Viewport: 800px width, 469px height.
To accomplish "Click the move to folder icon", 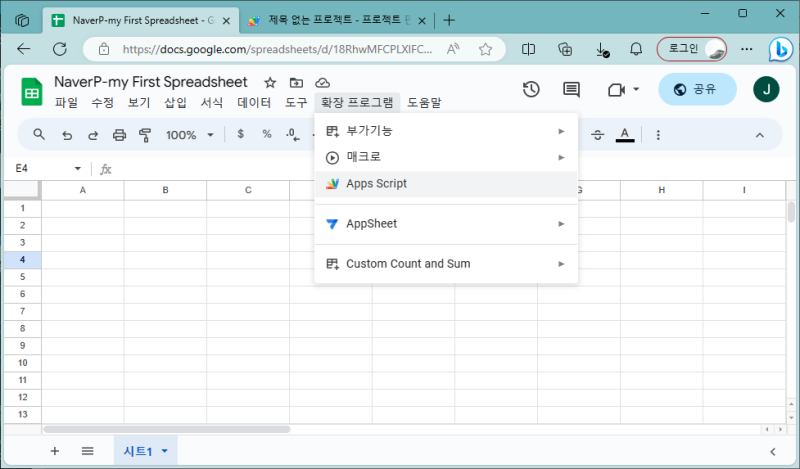I will coord(296,83).
